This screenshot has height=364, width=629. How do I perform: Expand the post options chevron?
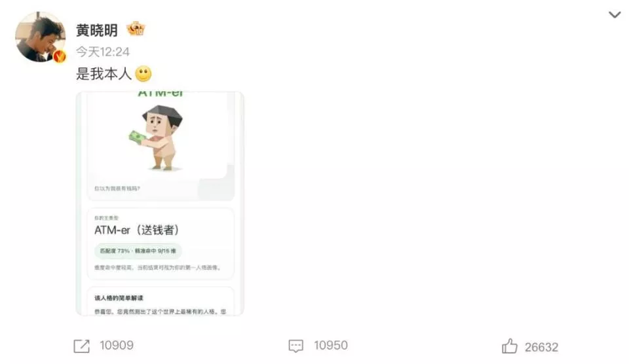click(615, 15)
